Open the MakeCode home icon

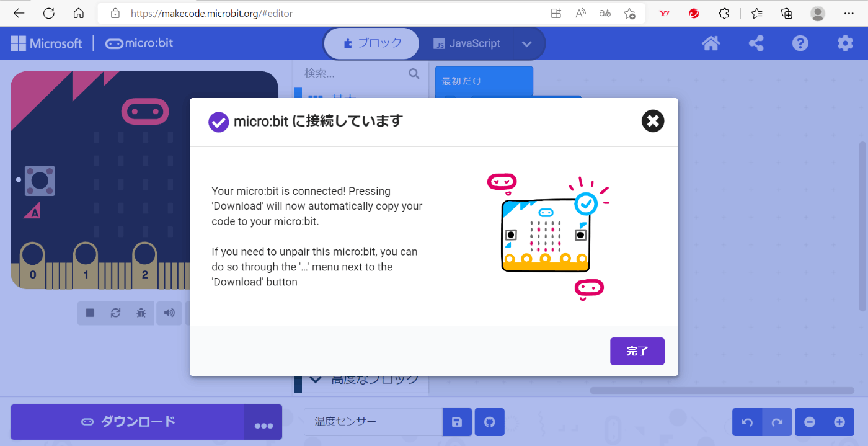[711, 43]
